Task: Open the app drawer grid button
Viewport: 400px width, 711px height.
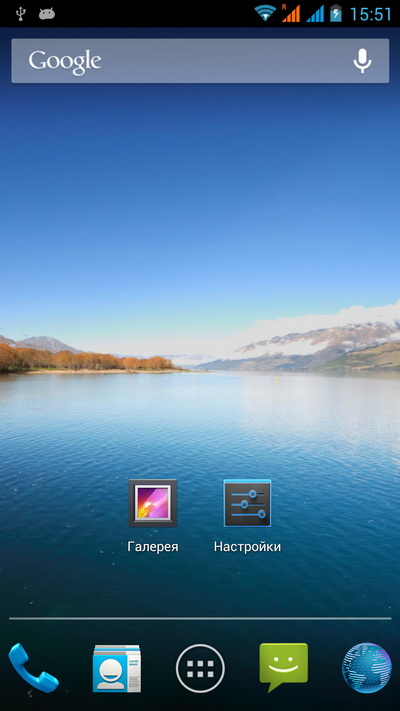Action: [200, 668]
